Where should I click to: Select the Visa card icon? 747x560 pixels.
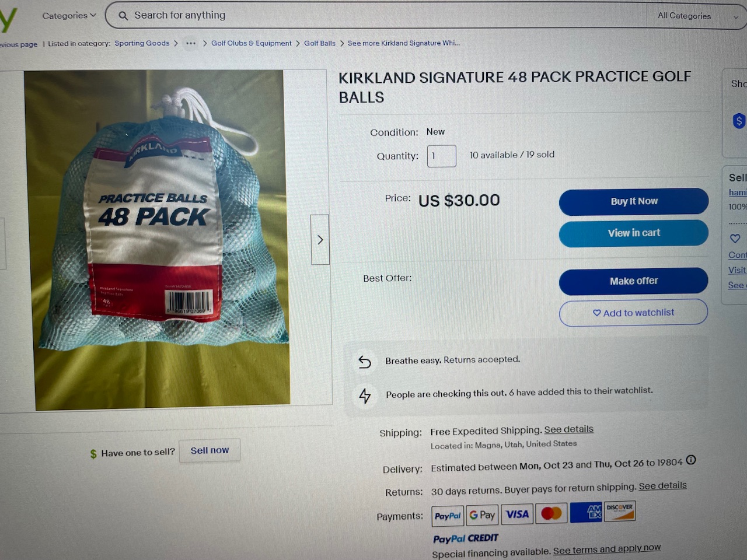point(517,514)
